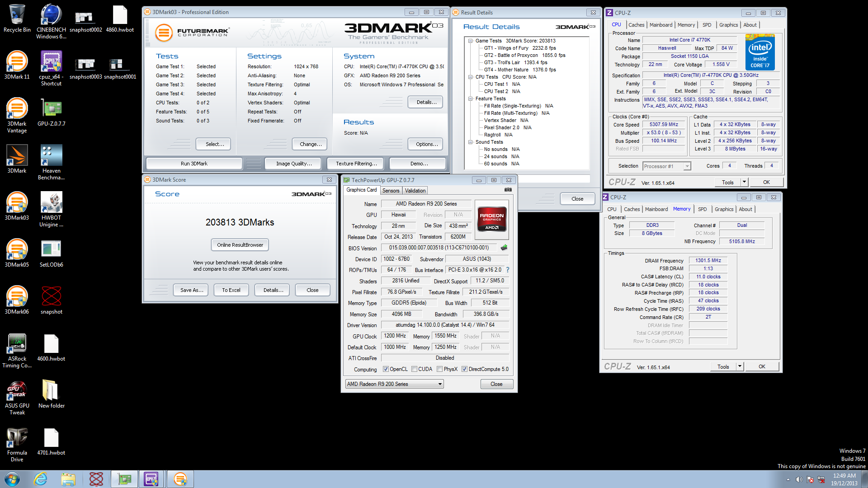
Task: Open Tools dropdown arrow in top CPU-Z
Action: [744, 182]
